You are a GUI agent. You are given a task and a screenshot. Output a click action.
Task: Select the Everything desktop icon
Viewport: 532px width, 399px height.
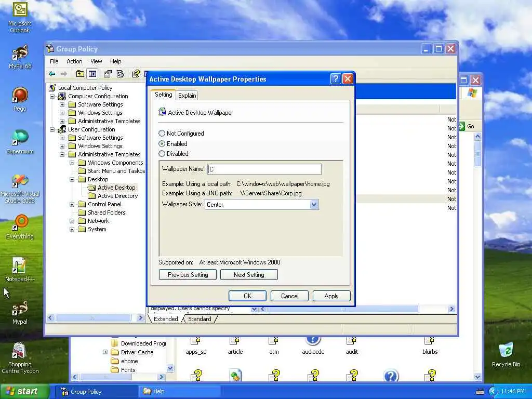pos(20,227)
